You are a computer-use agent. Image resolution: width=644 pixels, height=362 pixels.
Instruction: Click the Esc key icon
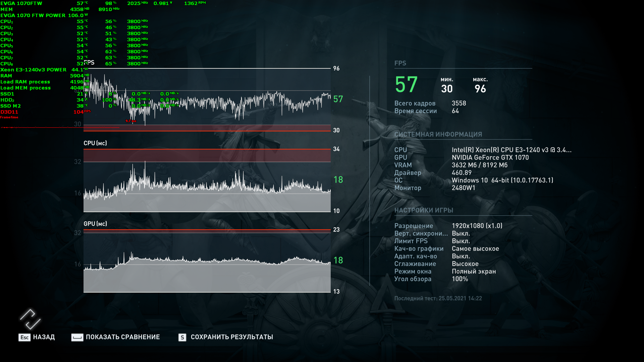pos(24,337)
